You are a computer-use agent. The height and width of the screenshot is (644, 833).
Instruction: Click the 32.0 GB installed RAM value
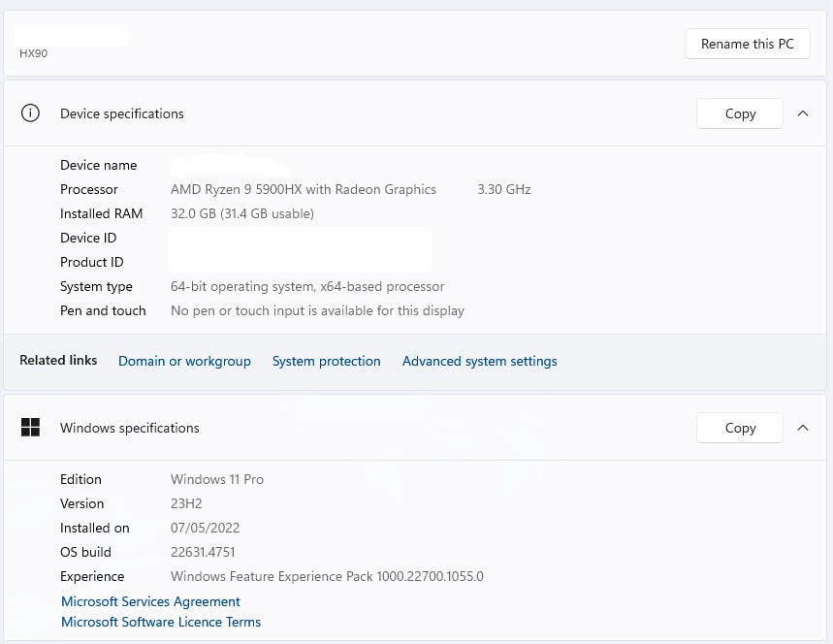pos(242,213)
